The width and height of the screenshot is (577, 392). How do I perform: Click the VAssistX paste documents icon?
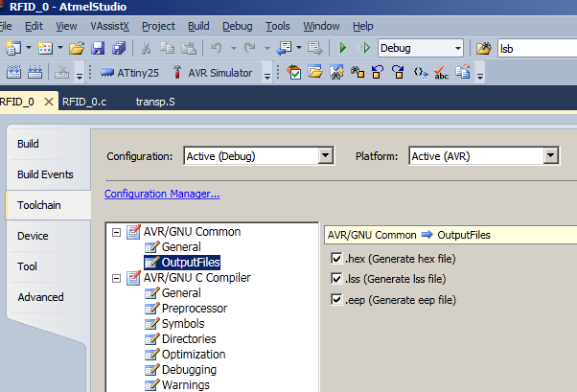coord(463,72)
